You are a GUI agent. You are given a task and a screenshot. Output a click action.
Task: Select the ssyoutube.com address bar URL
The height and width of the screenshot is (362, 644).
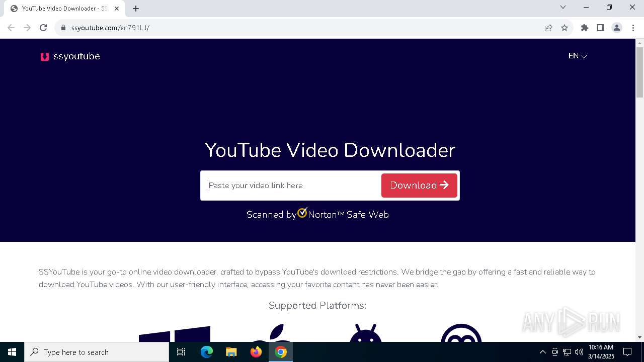[x=110, y=28]
